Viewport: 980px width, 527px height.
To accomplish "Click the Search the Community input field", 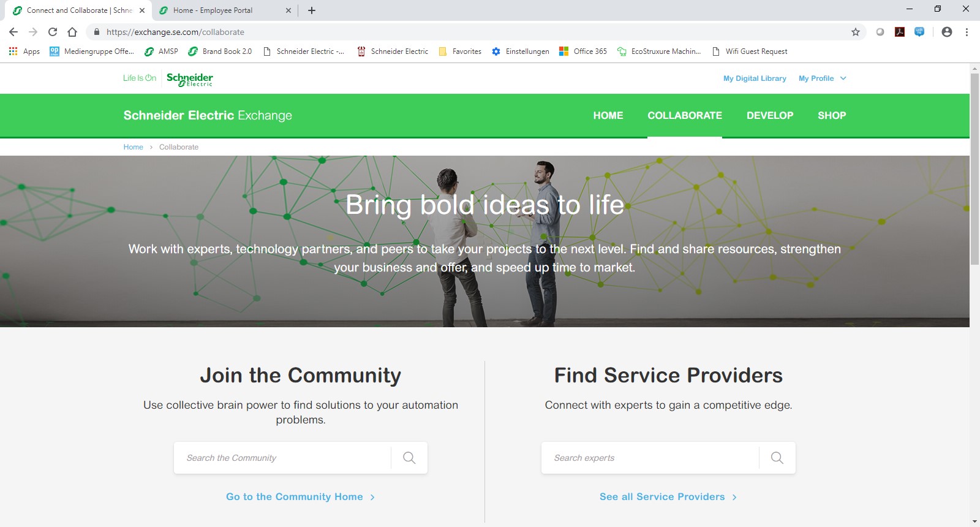I will (x=282, y=458).
